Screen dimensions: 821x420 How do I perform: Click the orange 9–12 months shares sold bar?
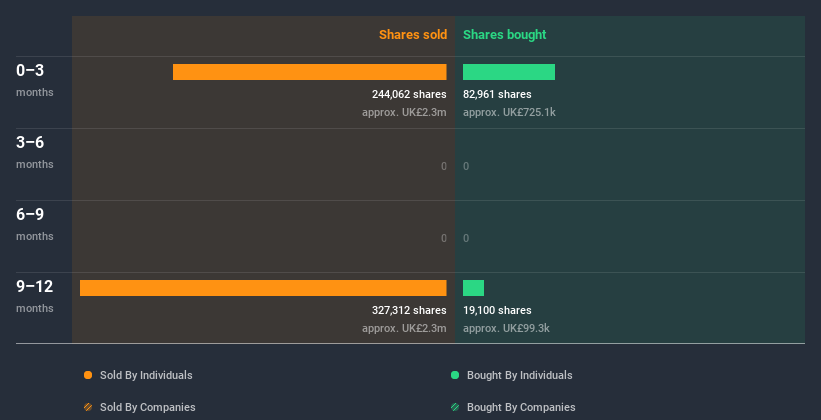(x=263, y=288)
